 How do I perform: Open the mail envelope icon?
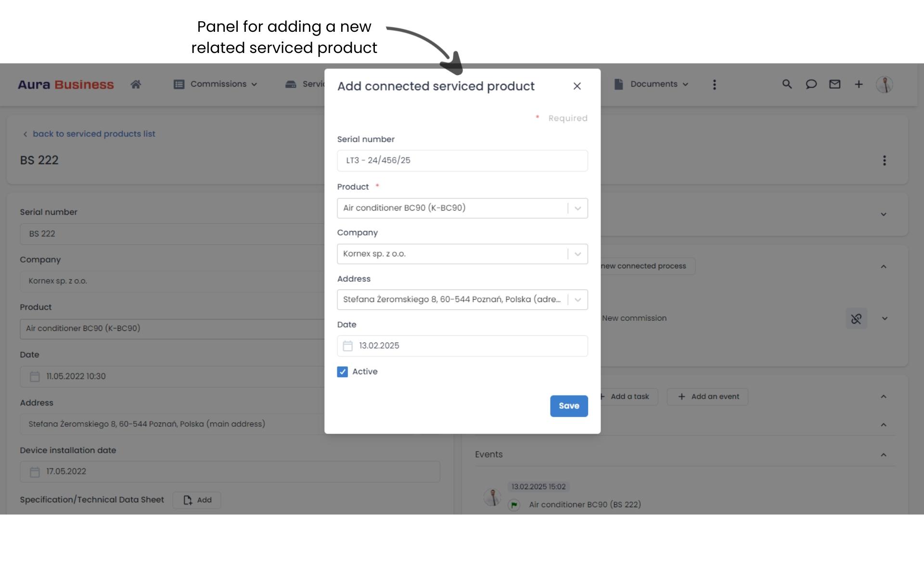834,84
